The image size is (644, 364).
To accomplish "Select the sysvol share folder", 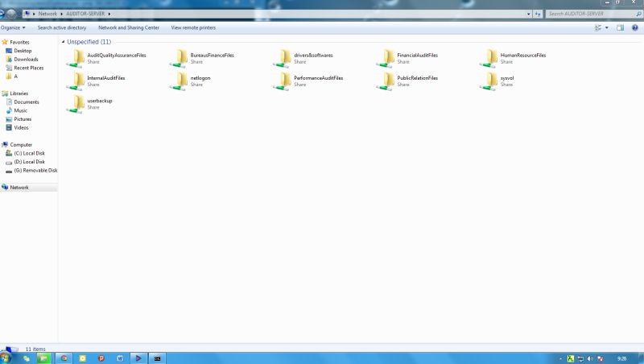I will click(x=497, y=81).
